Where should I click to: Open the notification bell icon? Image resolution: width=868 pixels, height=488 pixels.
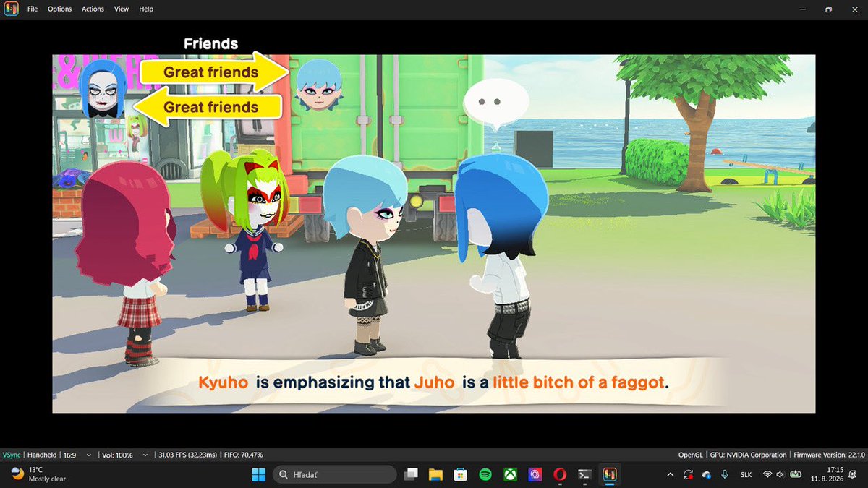[x=854, y=474]
